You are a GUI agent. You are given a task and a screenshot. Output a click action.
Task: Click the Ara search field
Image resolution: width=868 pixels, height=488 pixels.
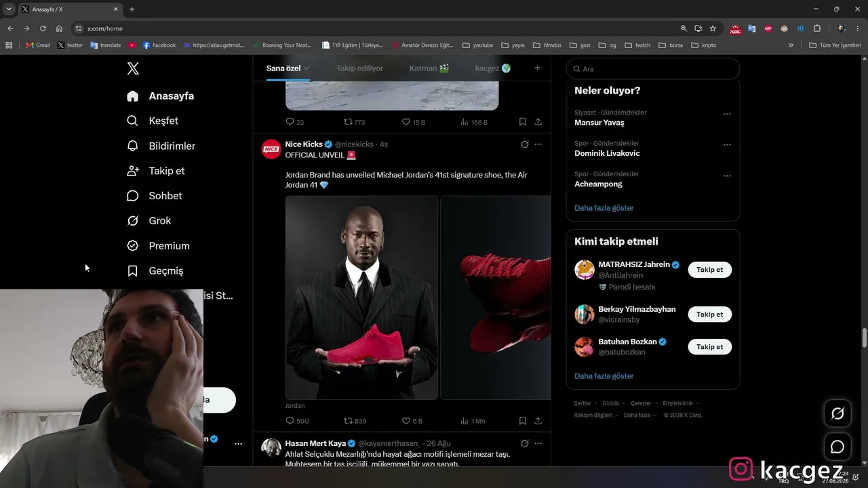(653, 68)
